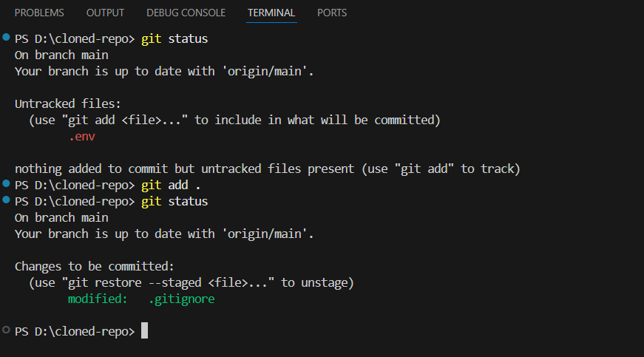
Task: Click blue command marker beside git add .
Action: [x=7, y=183]
